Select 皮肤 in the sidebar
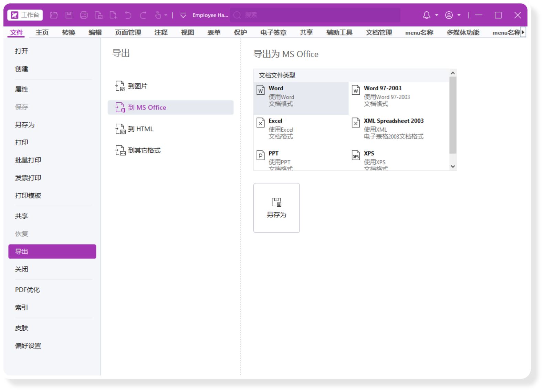This screenshot has height=392, width=544. (52, 328)
